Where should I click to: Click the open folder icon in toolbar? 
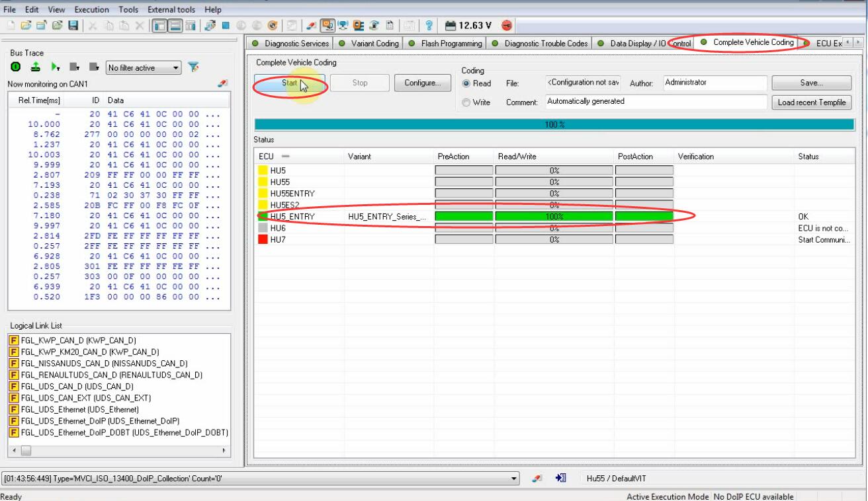click(25, 26)
